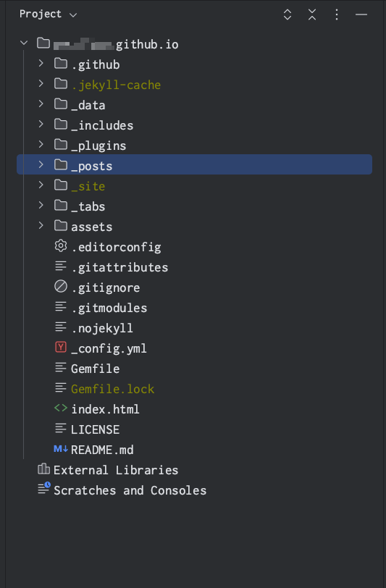The image size is (386, 588).
Task: Select the Gemfile.lock file
Action: 112,390
